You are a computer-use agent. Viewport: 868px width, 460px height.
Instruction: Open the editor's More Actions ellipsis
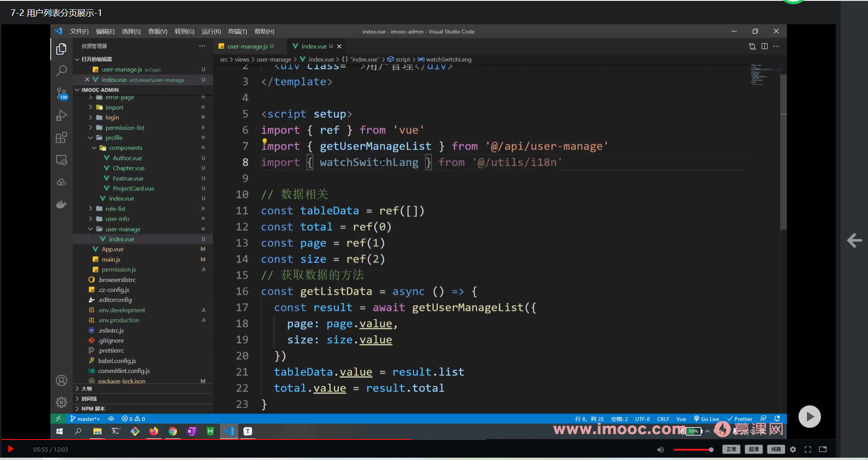point(776,46)
